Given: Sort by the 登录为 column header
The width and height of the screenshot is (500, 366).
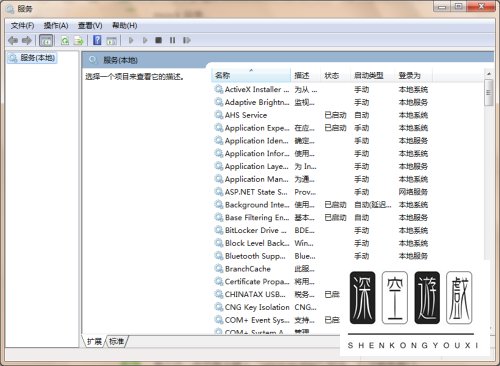Looking at the screenshot, I should (414, 75).
